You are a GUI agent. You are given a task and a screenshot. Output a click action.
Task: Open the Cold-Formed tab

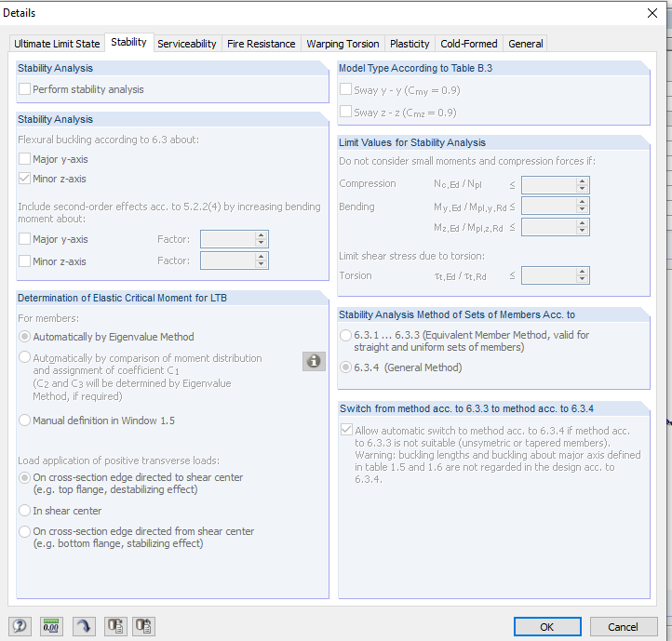point(469,44)
